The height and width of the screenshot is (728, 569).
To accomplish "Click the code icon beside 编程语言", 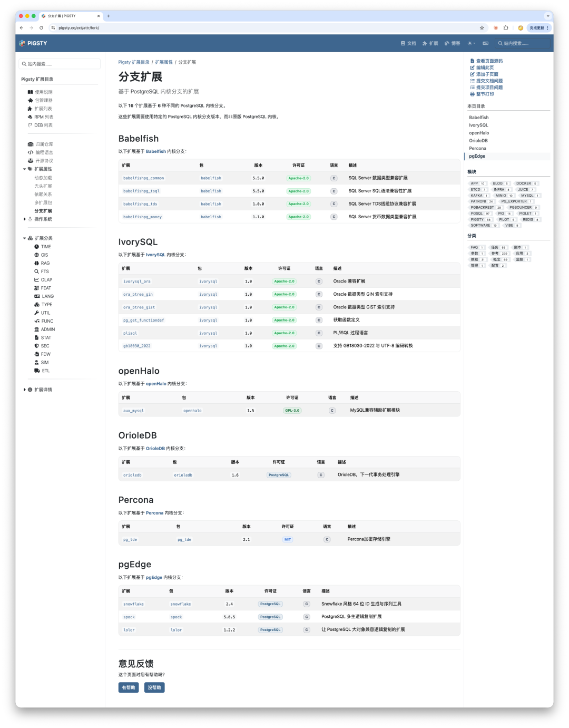I will click(31, 152).
